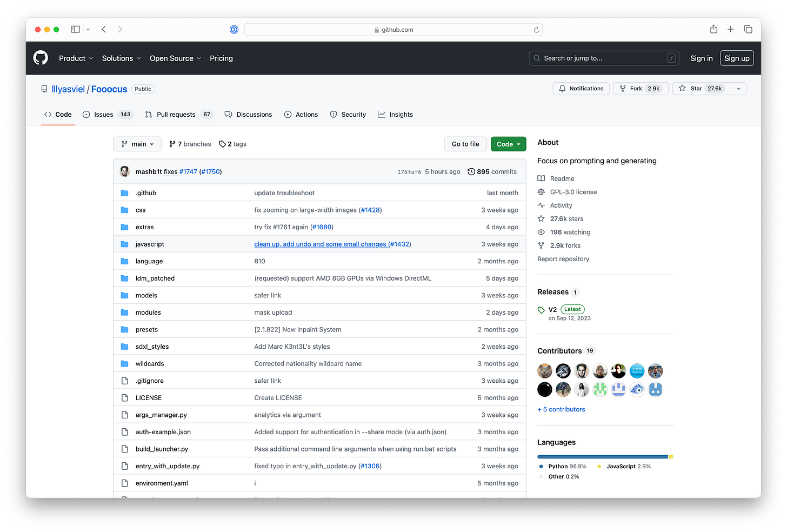
Task: View the 2 tags link
Action: point(232,144)
